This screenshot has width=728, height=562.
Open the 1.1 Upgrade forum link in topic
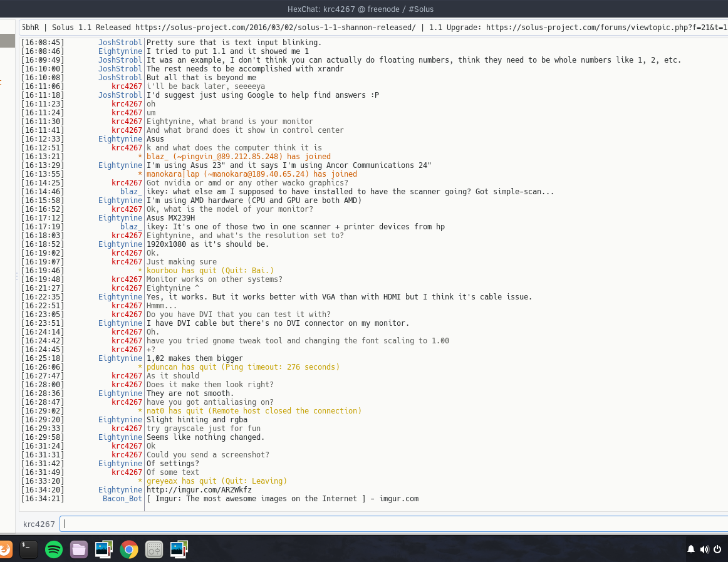607,28
